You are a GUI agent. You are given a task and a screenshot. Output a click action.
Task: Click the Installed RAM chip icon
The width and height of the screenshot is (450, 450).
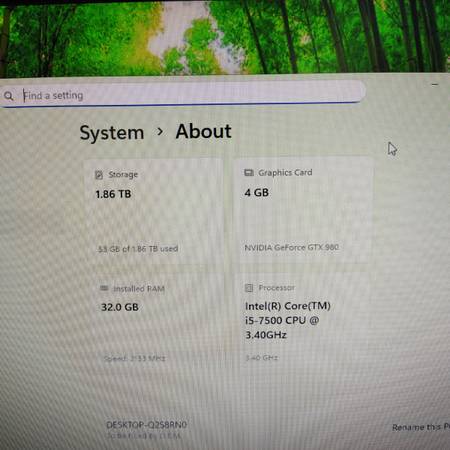coord(104,288)
